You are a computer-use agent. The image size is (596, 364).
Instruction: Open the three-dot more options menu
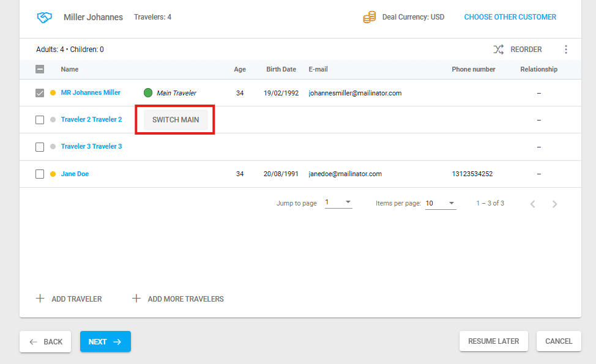click(x=565, y=50)
